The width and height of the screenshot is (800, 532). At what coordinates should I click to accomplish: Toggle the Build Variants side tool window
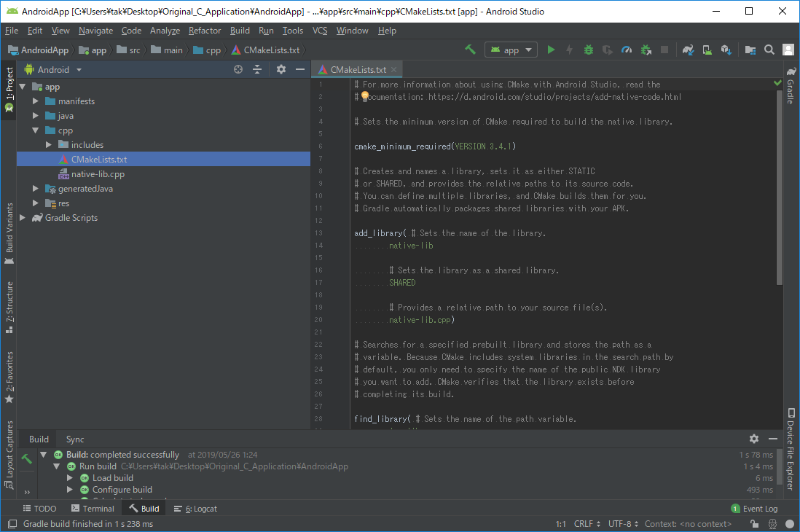[x=9, y=232]
